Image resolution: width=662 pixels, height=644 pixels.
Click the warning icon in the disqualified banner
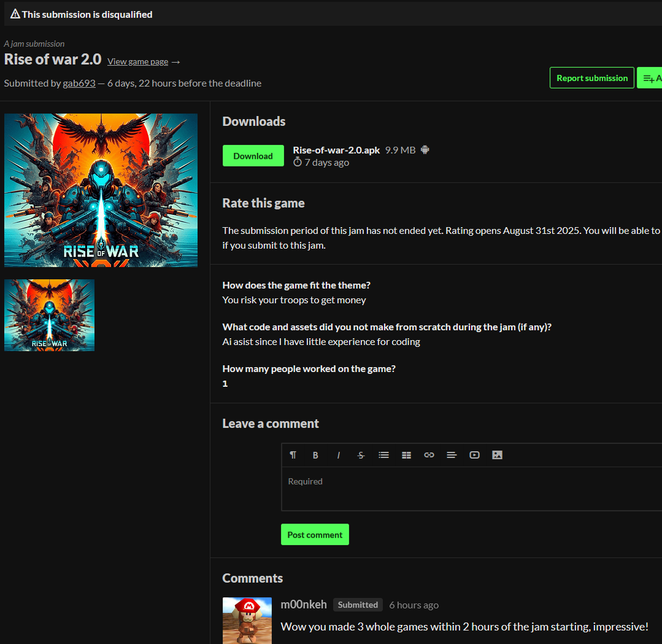coord(15,14)
